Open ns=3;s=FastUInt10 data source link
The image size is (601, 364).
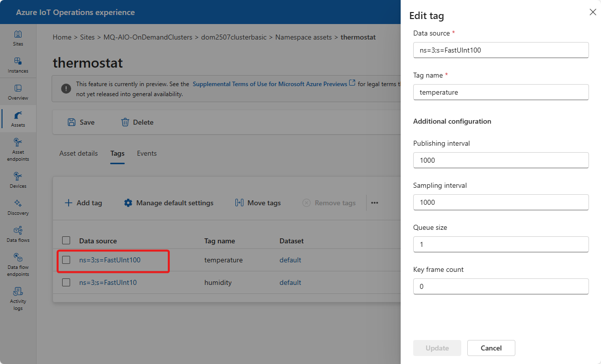(x=108, y=282)
